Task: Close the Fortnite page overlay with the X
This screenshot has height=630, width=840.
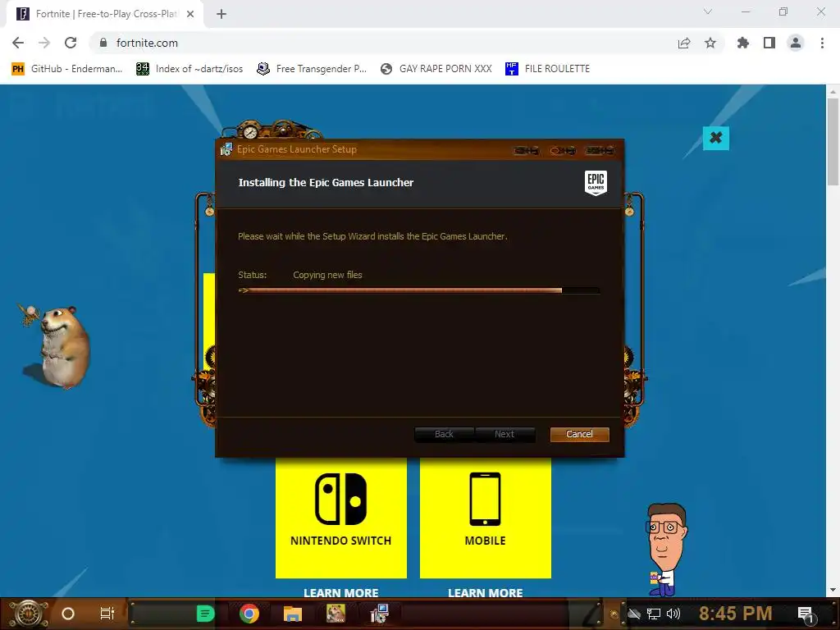Action: point(715,138)
